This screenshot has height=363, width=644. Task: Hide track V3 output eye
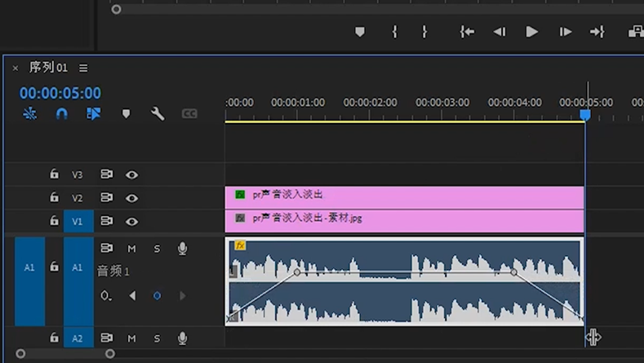tap(131, 175)
